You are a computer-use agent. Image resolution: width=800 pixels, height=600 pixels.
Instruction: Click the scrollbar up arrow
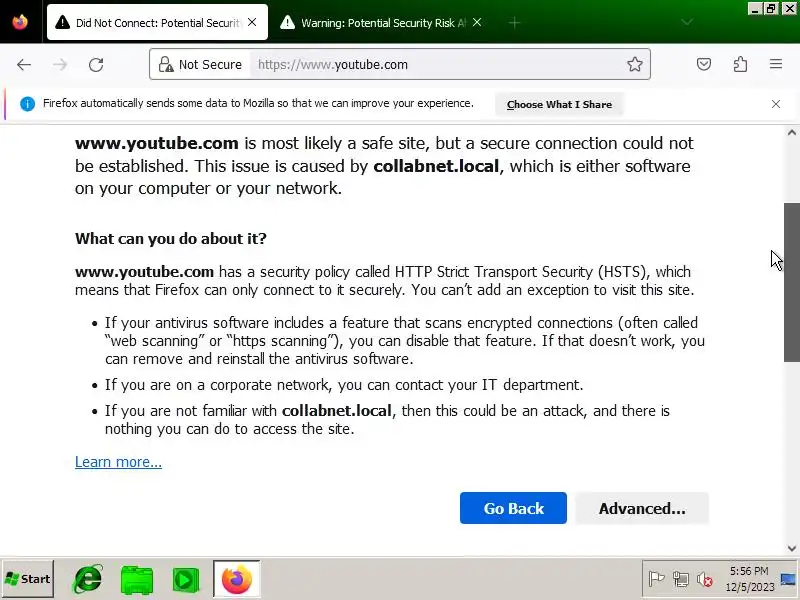coord(791,133)
